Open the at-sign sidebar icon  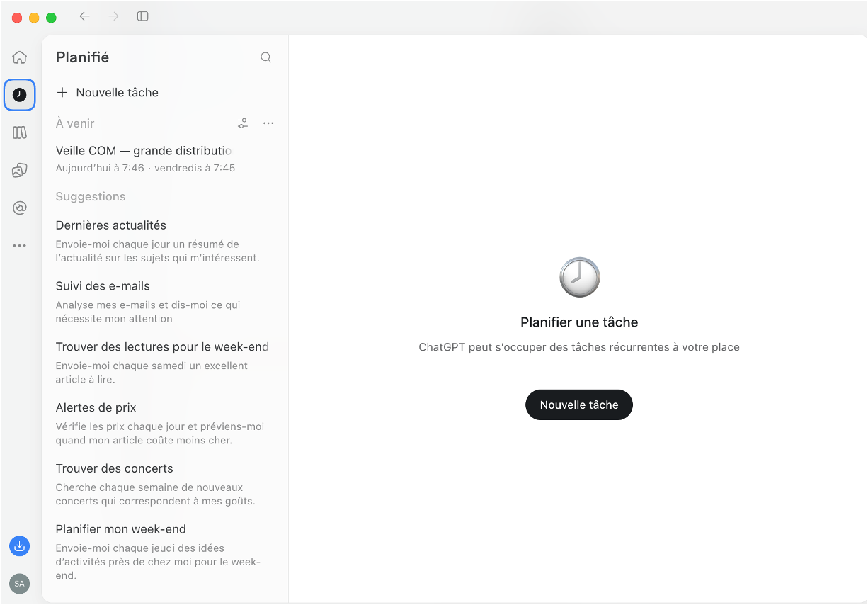point(20,208)
